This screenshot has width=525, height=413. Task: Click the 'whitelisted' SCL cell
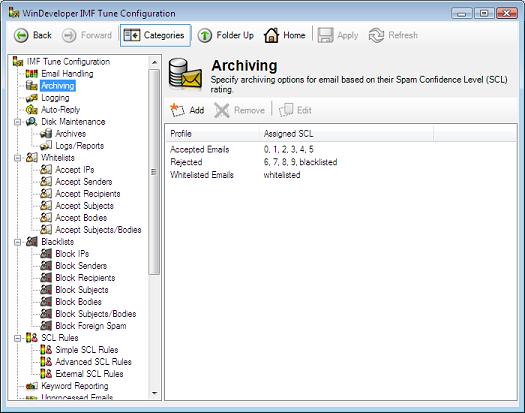pos(282,175)
